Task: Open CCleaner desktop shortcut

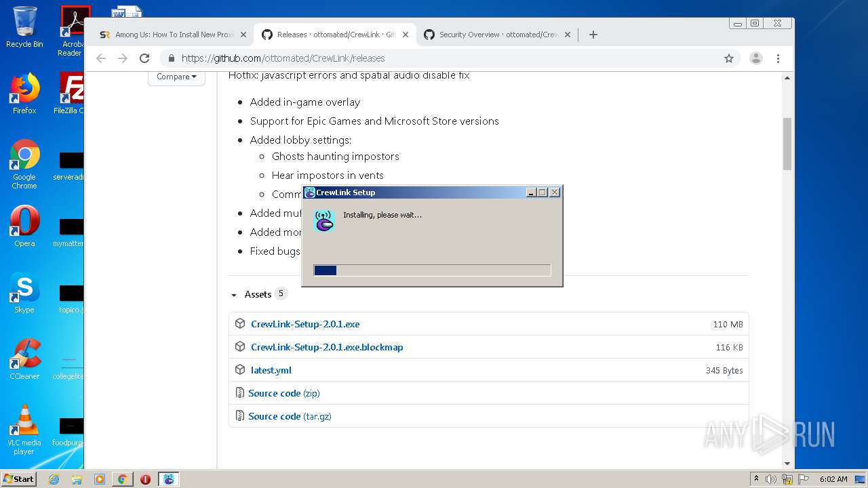Action: pyautogui.click(x=24, y=359)
